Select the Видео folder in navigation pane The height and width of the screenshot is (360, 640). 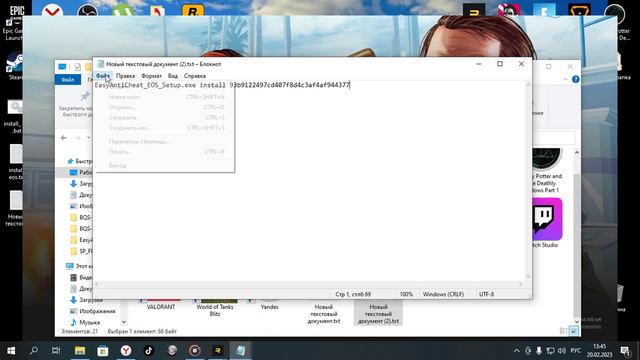point(81,278)
